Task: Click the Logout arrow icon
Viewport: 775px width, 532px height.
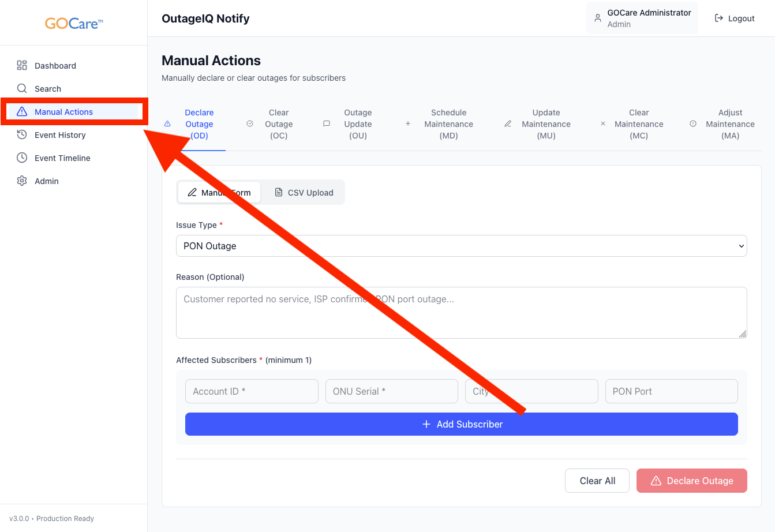Action: 719,18
